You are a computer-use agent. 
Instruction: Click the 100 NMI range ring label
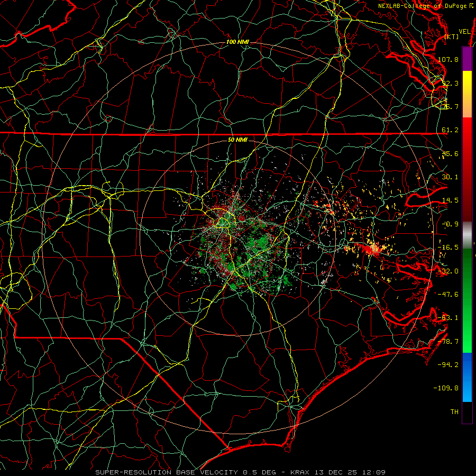(x=237, y=42)
